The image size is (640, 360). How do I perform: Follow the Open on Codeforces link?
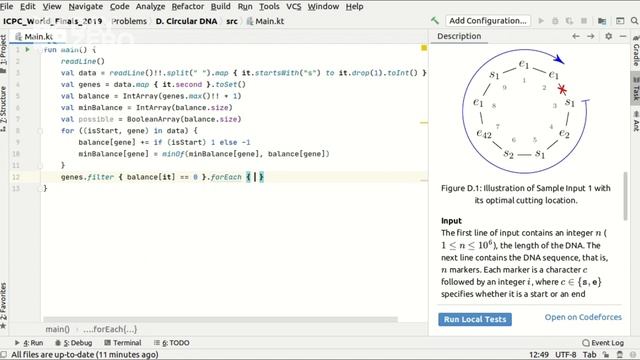coord(583,317)
